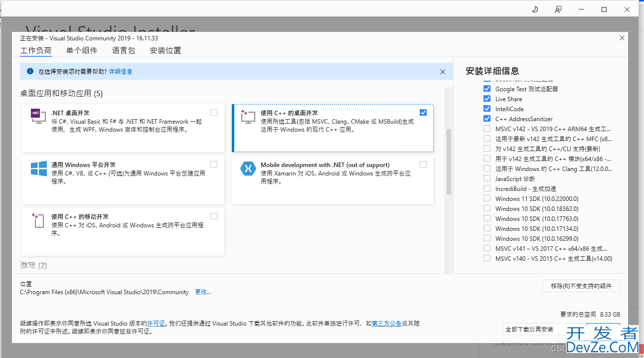
Task: Select the 通用 Windows 平台开发 workload card
Action: (123, 180)
